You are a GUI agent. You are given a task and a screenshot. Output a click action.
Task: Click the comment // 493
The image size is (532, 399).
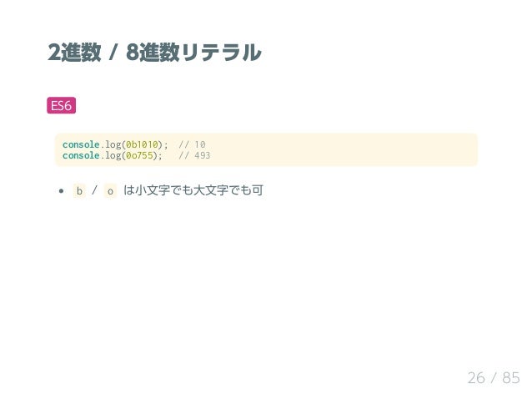(194, 155)
